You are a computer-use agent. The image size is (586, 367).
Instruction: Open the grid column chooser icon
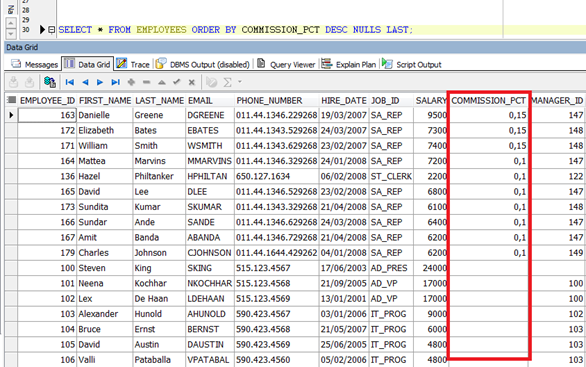12,100
